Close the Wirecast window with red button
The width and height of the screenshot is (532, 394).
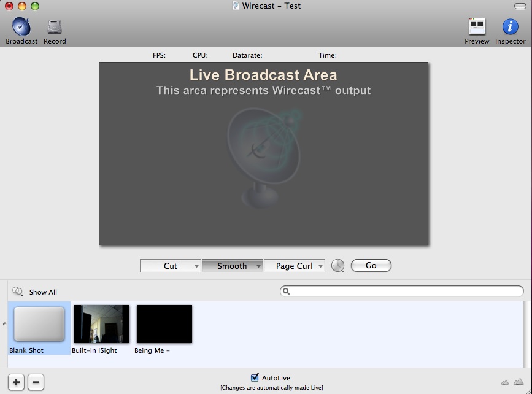(x=9, y=6)
